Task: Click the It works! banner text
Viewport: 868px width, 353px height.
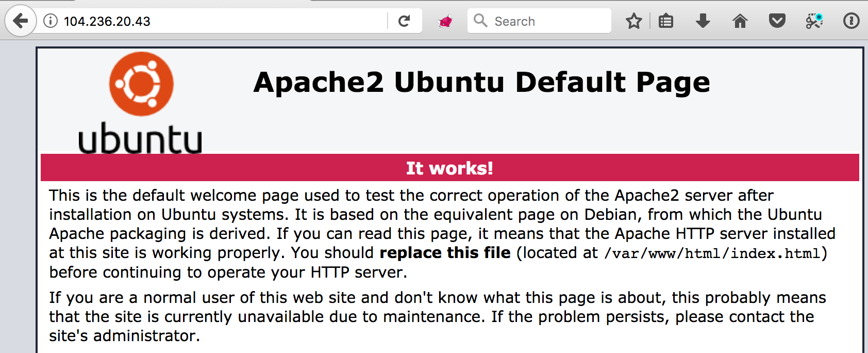Action: click(x=449, y=168)
